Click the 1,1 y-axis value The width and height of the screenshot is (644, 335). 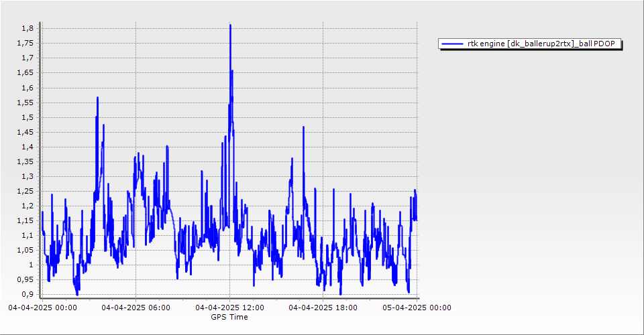tap(28, 235)
